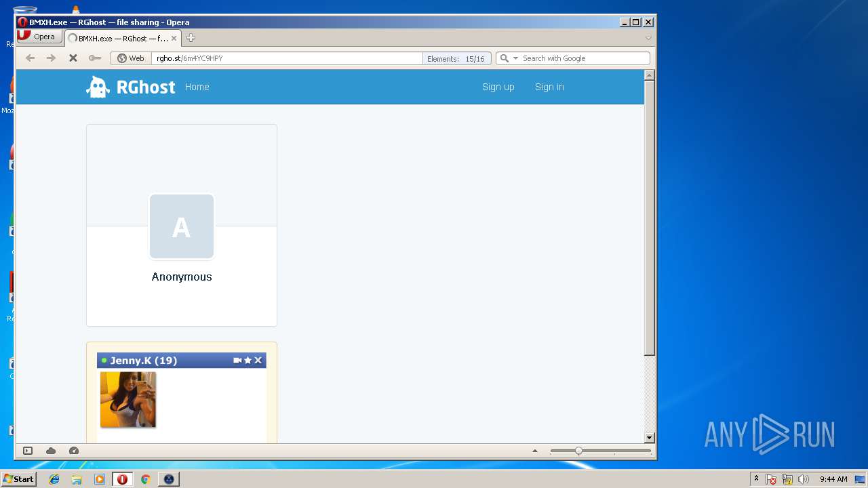The image size is (868, 488).
Task: Click the Jenny.K profile photo
Action: point(128,400)
